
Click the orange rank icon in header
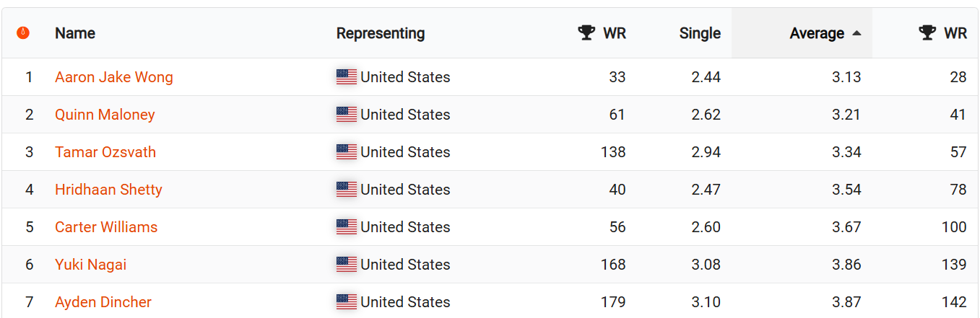(x=23, y=33)
